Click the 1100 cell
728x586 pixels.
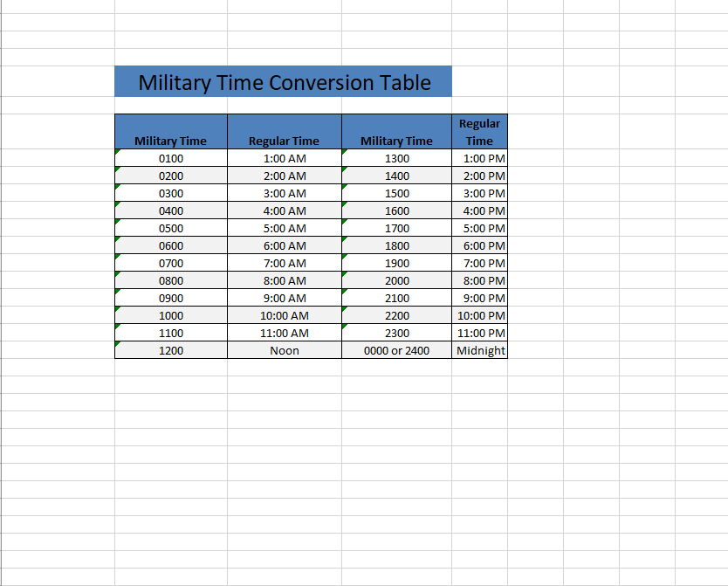tap(171, 333)
